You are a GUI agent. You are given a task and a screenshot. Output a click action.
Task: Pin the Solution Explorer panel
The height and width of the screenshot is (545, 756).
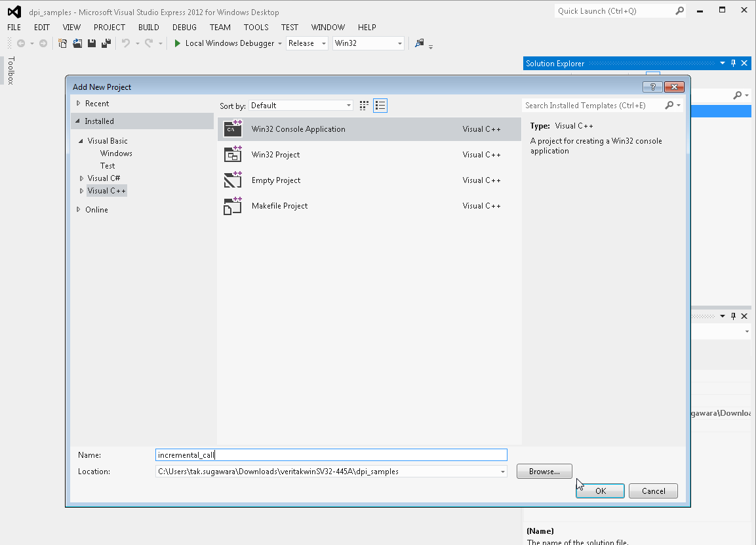(x=733, y=63)
